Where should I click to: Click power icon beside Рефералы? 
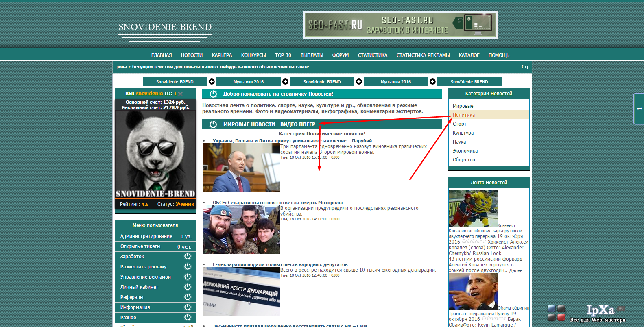188,297
